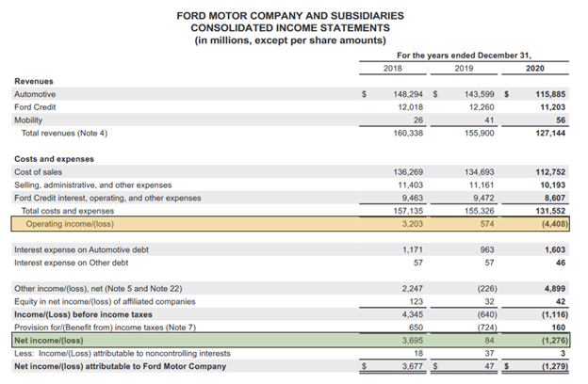Select the 2019 column header

tap(464, 68)
